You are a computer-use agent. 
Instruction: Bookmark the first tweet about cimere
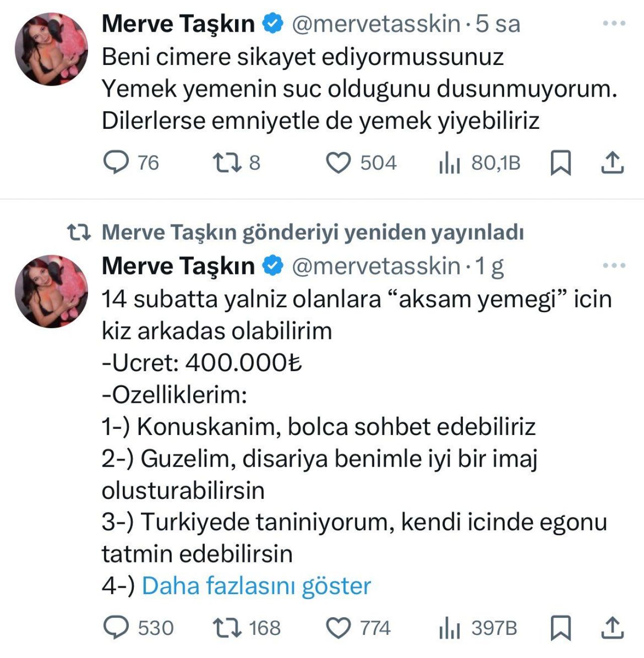560,163
